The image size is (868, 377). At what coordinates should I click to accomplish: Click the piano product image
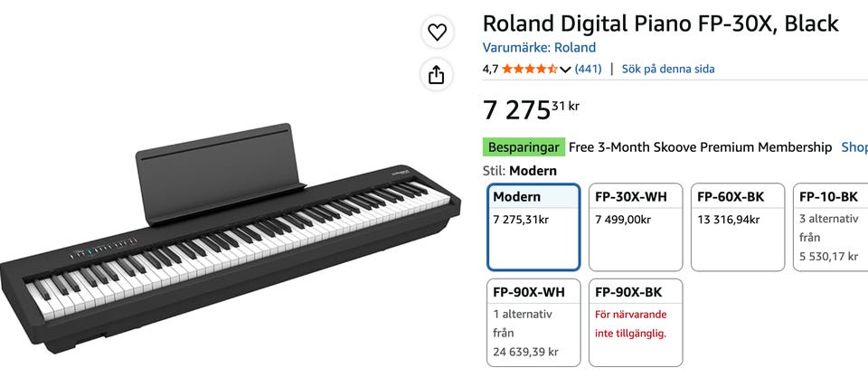point(231,238)
